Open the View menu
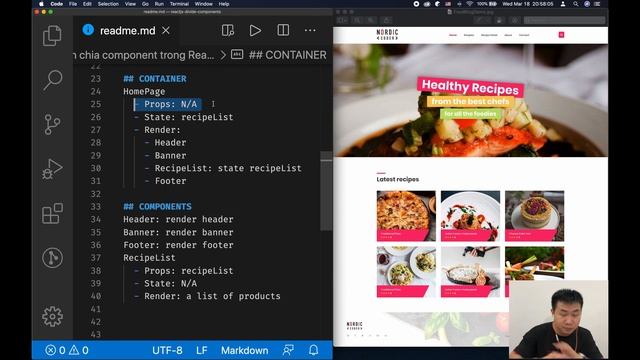This screenshot has width=640, height=360. click(x=130, y=4)
